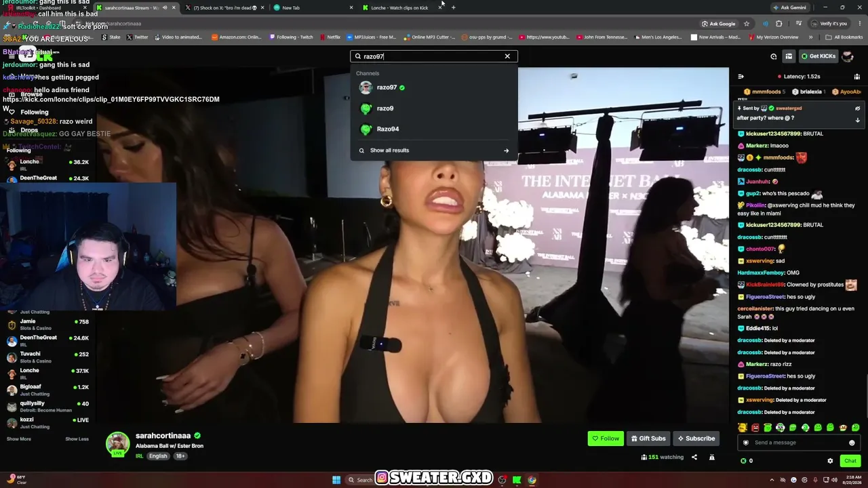
Task: Open Tuvachi channel in sidebar
Action: pyautogui.click(x=47, y=357)
